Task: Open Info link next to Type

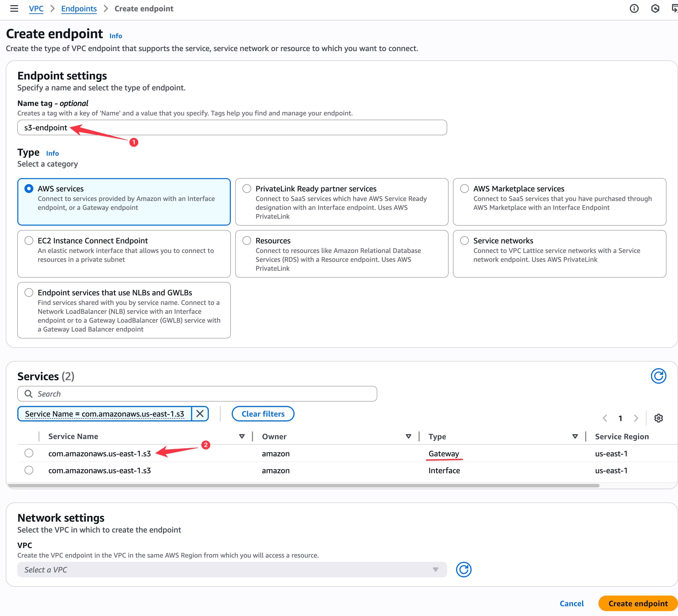Action: click(52, 153)
